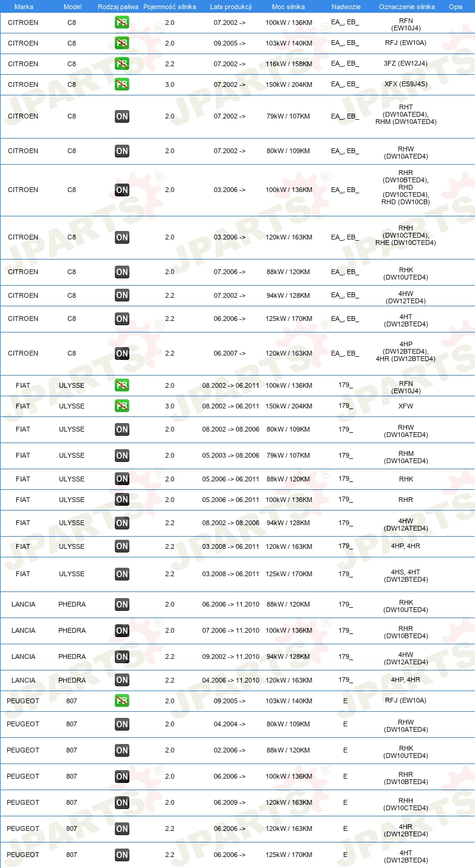Click the 05.2003 -> 08.2006 production years cell
Viewport: 475px width, 868px height.
pyautogui.click(x=231, y=455)
